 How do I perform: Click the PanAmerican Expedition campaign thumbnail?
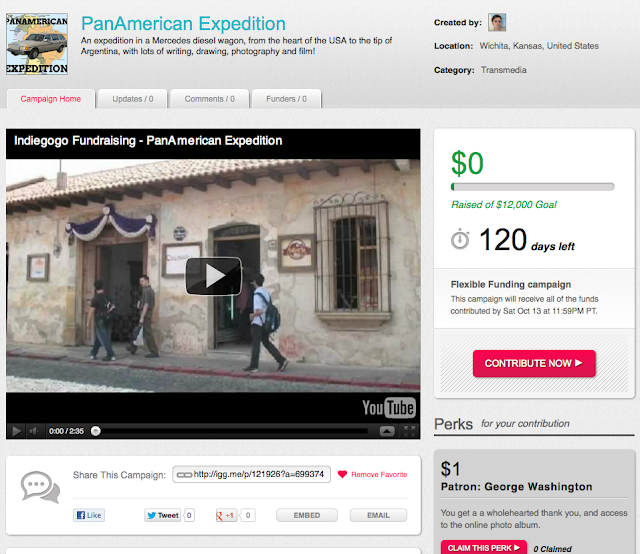click(x=37, y=44)
